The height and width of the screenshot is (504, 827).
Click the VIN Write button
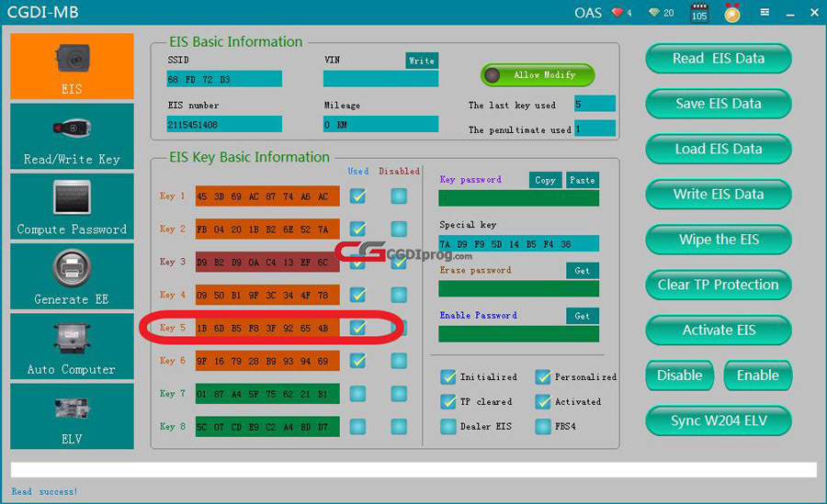422,61
